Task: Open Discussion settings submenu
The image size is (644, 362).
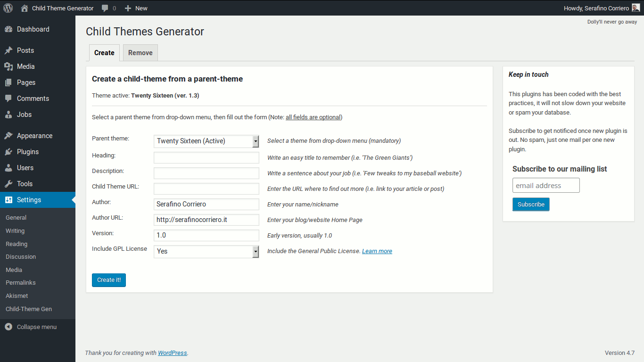Action: click(21, 257)
